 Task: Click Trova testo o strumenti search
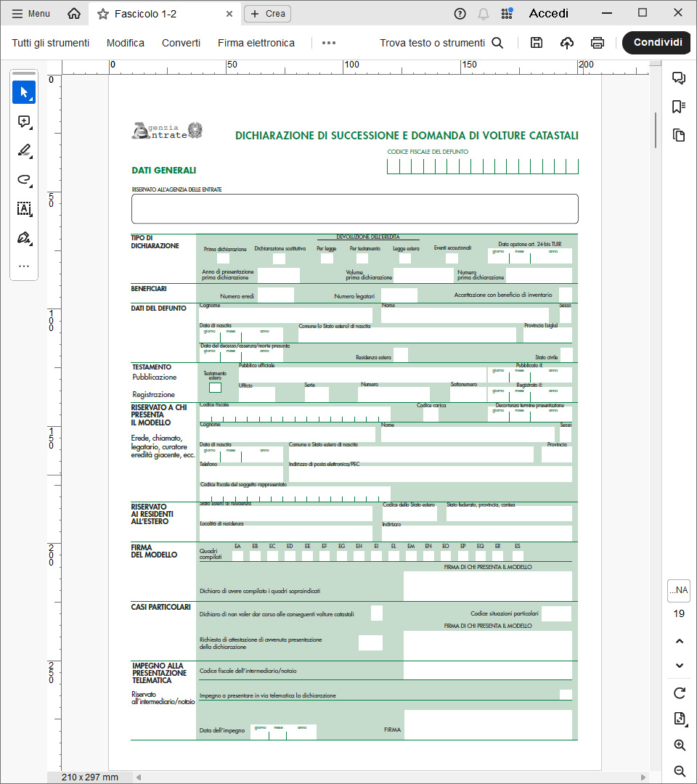coord(441,43)
